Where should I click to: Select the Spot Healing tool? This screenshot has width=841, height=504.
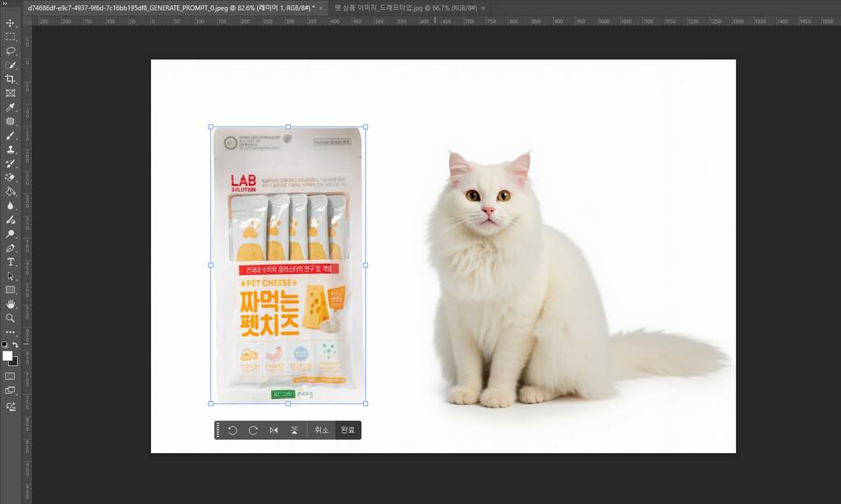(10, 121)
